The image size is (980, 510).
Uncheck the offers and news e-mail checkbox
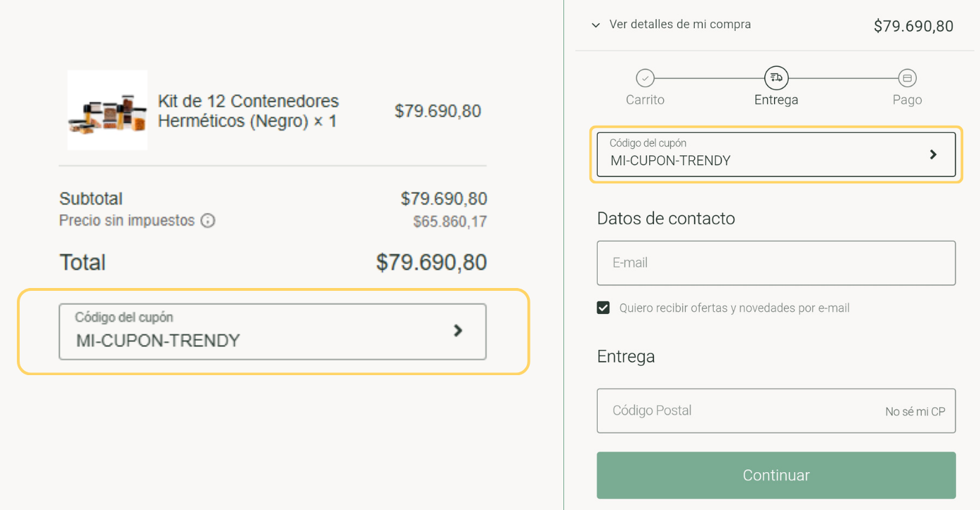603,308
